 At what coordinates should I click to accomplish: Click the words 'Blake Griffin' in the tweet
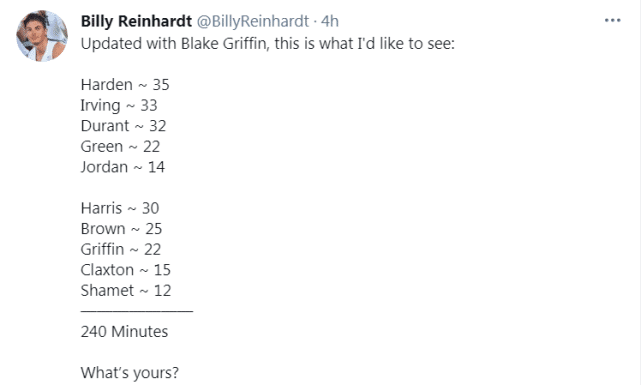(x=224, y=43)
